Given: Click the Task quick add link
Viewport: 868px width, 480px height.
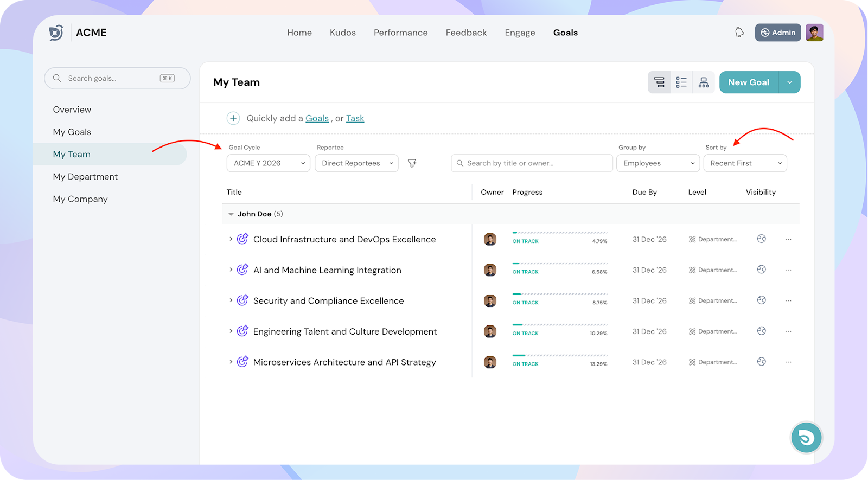Looking at the screenshot, I should click(355, 118).
